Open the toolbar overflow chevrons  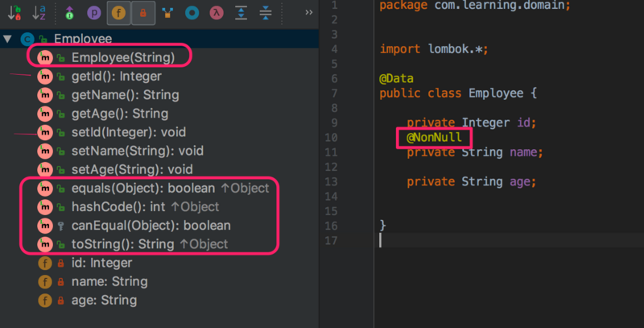coord(309,12)
